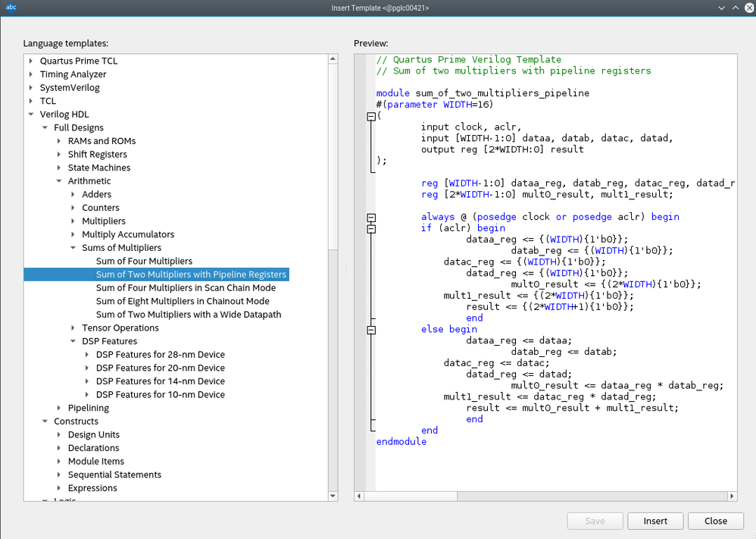Click the abc application icon in title bar
This screenshot has height=539, width=756.
tap(11, 8)
